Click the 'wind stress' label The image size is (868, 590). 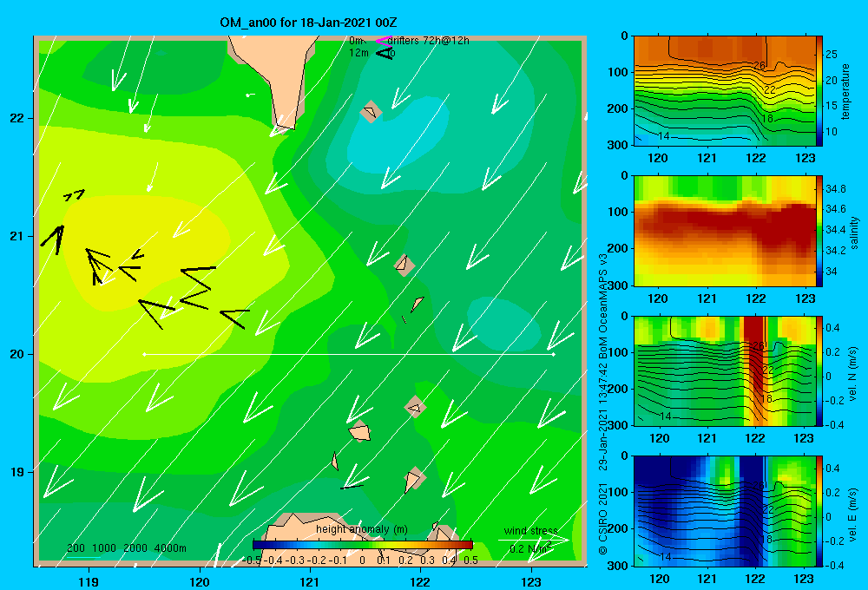531,531
